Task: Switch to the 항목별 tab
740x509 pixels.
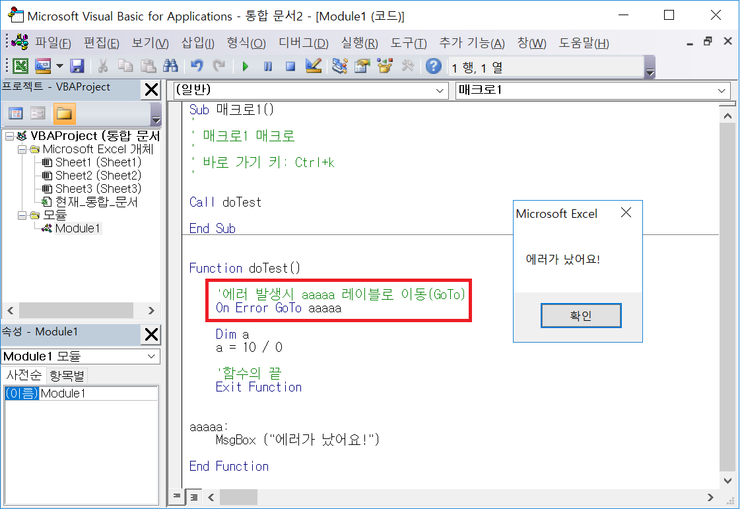Action: pyautogui.click(x=67, y=375)
